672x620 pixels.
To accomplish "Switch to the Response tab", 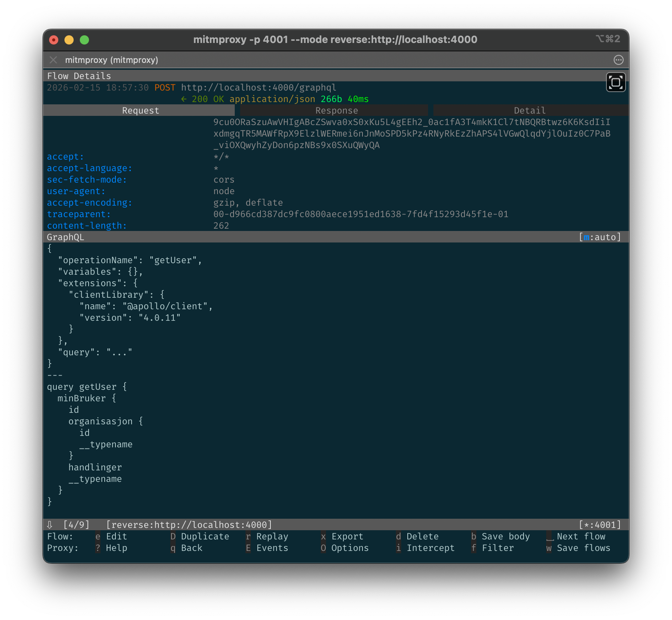I will tap(336, 110).
